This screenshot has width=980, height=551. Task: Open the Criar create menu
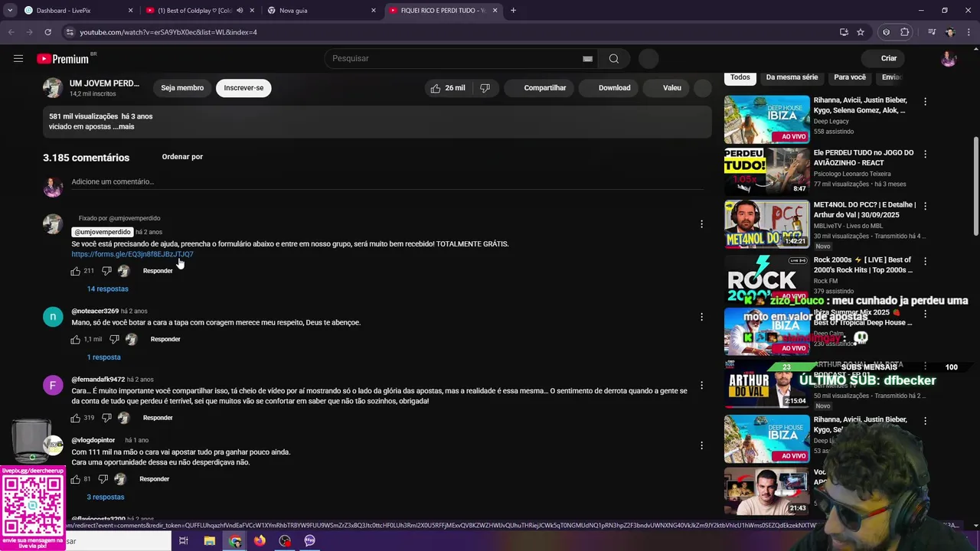pyautogui.click(x=882, y=58)
